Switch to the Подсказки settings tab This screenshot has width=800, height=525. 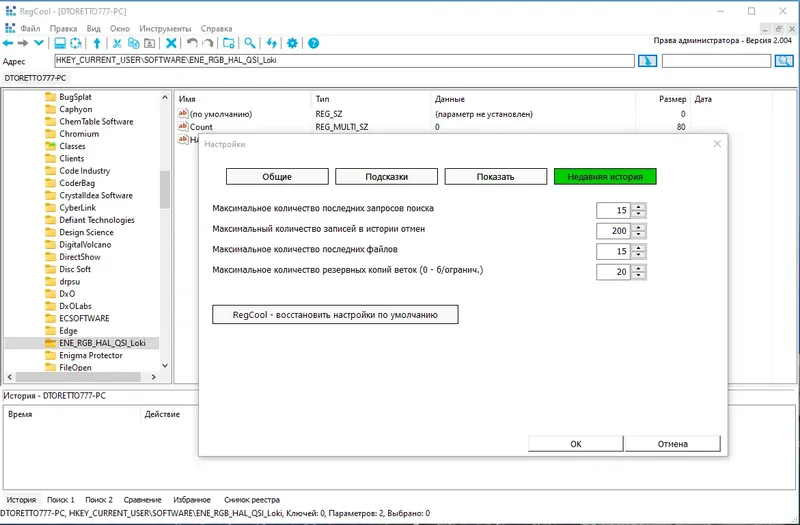[386, 177]
